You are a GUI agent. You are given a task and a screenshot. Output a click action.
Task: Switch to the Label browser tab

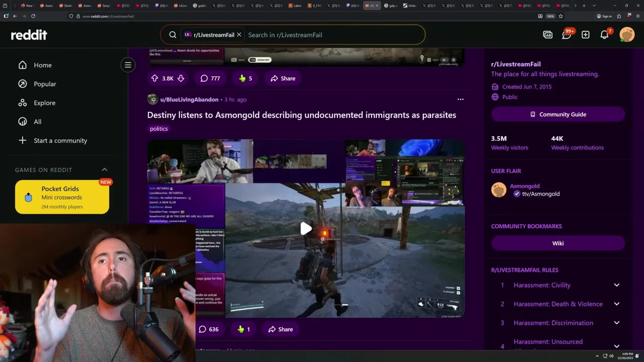[295, 6]
